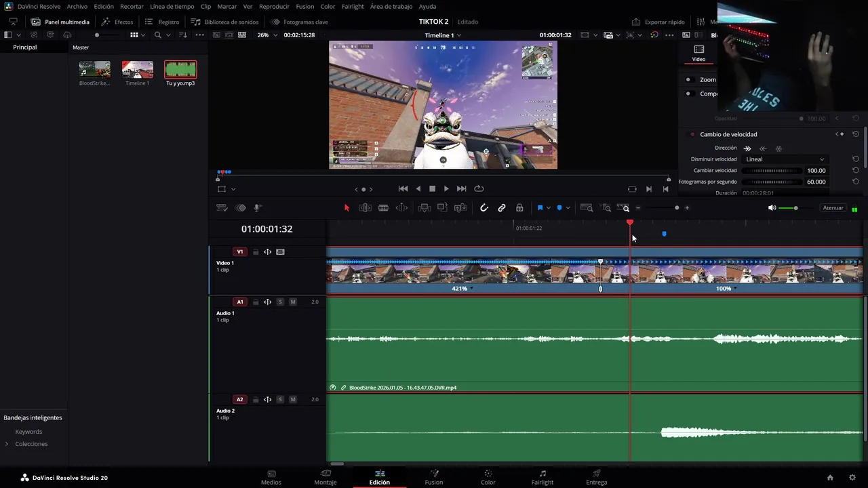Stop playback in the viewer
The image size is (868, 488).
(432, 189)
